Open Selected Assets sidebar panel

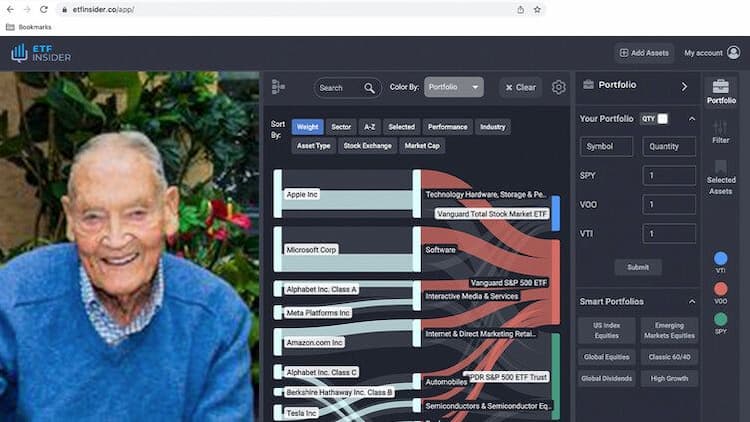721,178
